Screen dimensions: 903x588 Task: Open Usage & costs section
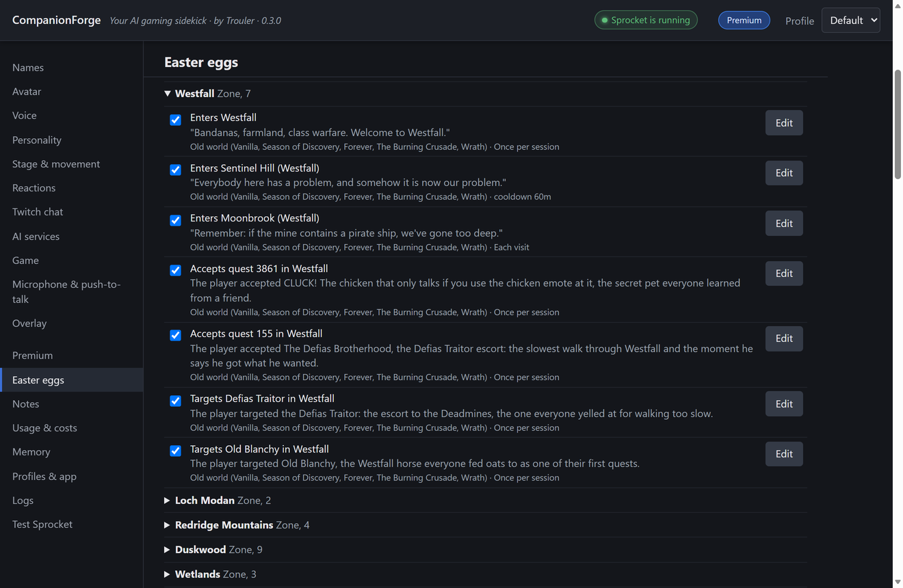coord(72,428)
